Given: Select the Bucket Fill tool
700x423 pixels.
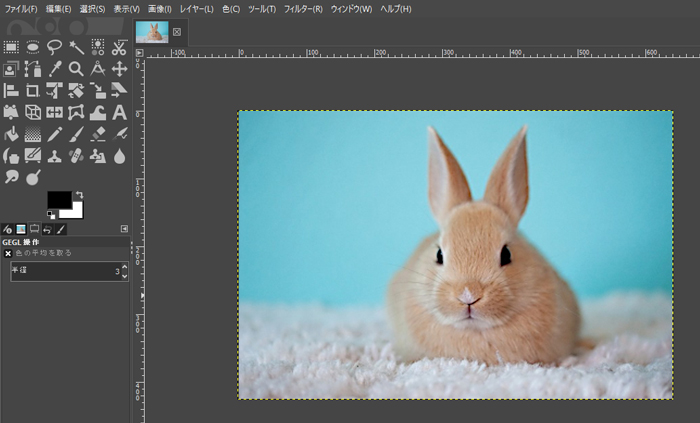Looking at the screenshot, I should [x=11, y=134].
